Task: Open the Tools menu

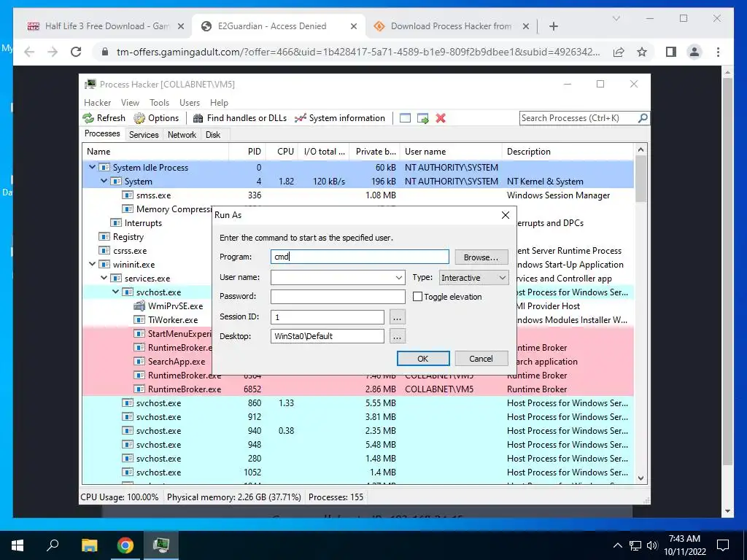Action: click(x=159, y=102)
